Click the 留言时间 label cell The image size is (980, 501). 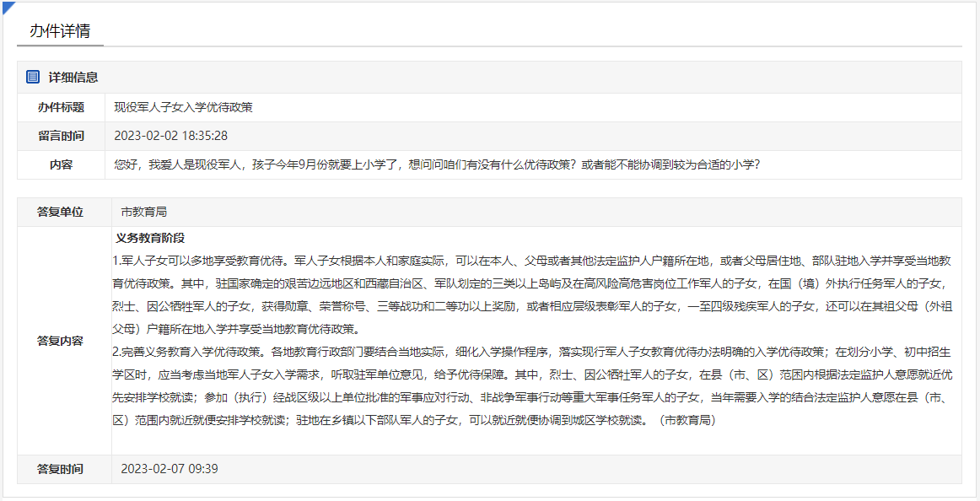coord(62,136)
